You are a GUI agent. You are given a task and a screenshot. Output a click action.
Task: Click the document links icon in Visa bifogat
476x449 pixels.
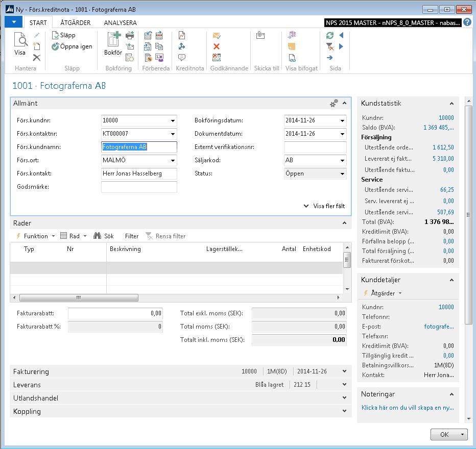coord(292,58)
